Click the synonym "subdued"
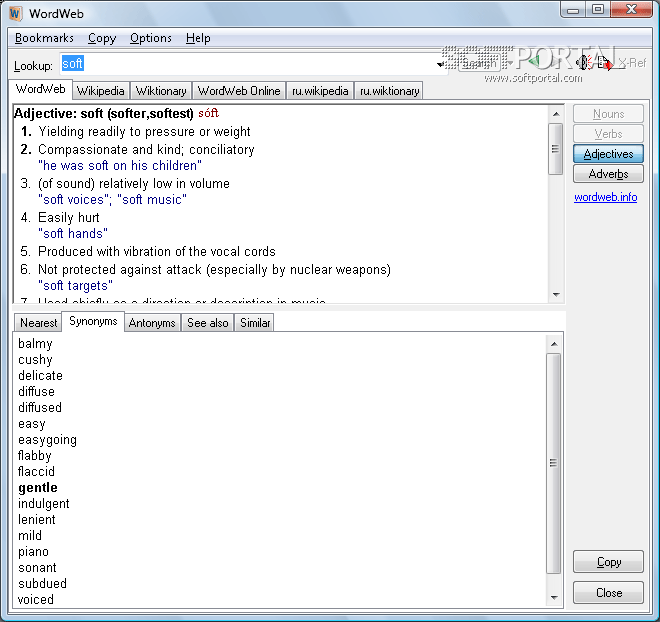This screenshot has height=622, width=660. click(42, 583)
